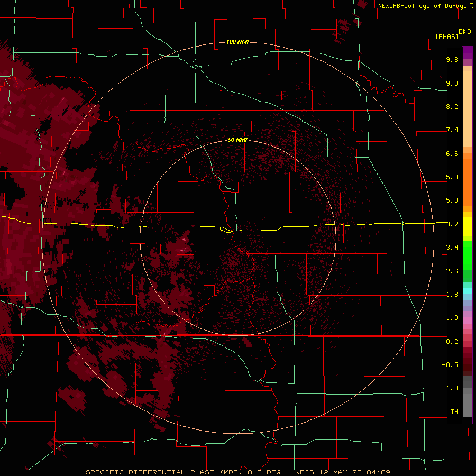Click the NEXLAB-College of DuPage label
Image resolution: width=476 pixels, height=476 pixels.
point(422,6)
